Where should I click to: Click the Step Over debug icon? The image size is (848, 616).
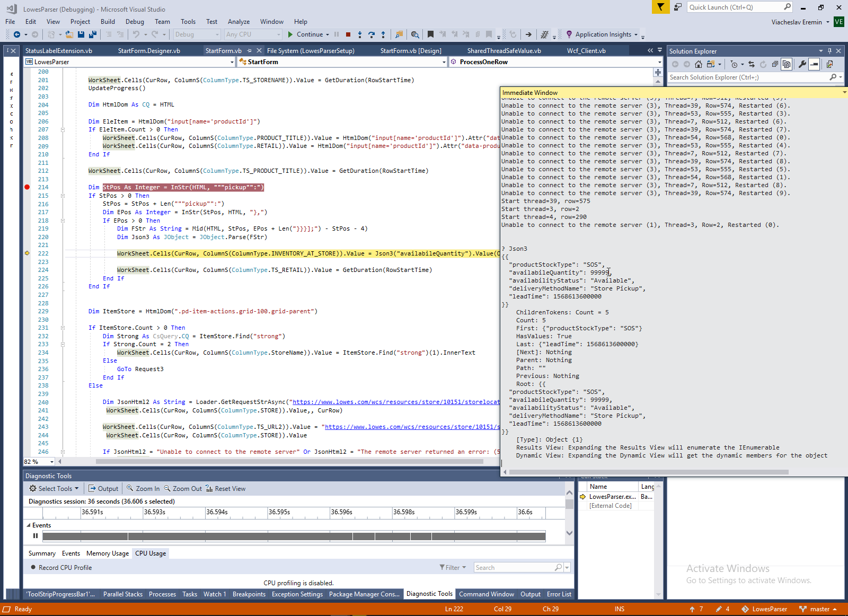(x=372, y=34)
